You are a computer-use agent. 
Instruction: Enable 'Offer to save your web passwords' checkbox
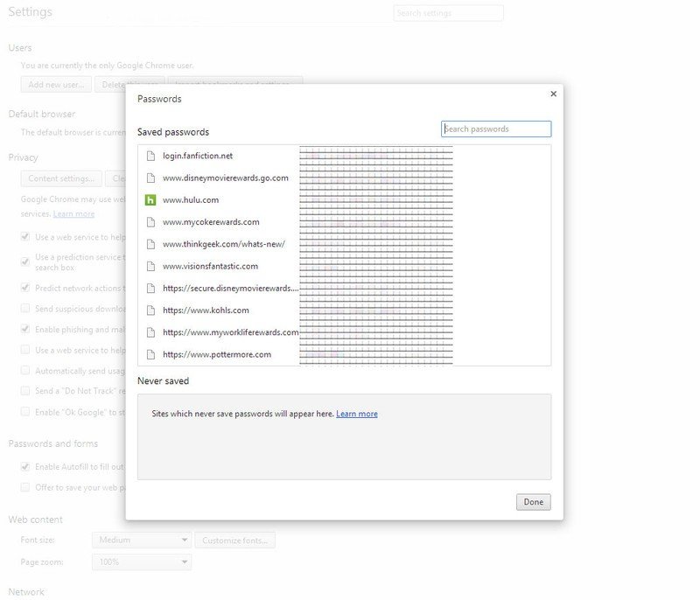[x=25, y=487]
